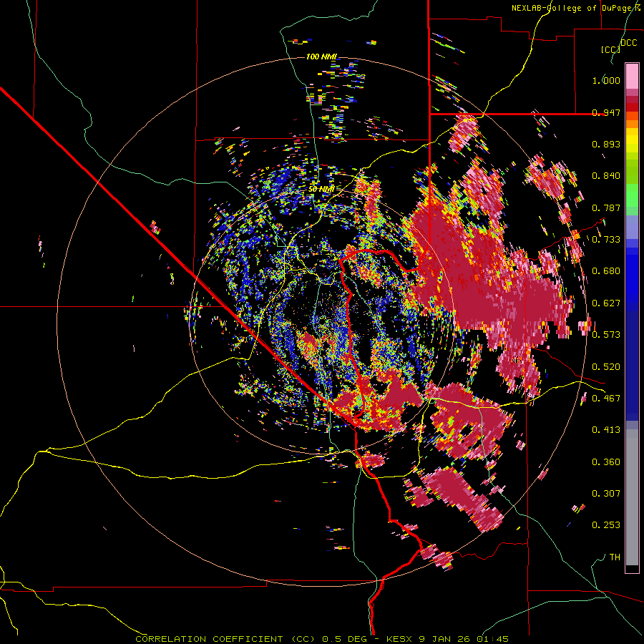The width and height of the screenshot is (644, 644).
Task: Select the 0.467 legend value
Action: click(606, 399)
